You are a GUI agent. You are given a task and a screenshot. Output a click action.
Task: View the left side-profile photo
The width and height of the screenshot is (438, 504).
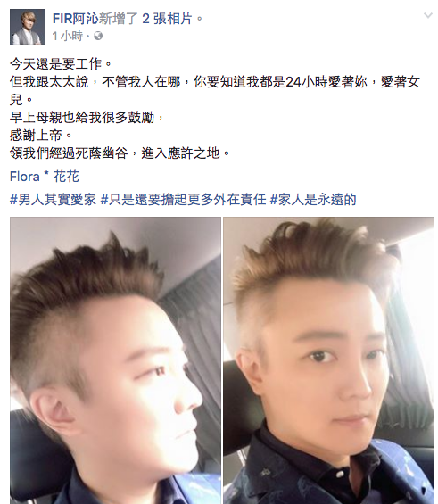115,360
